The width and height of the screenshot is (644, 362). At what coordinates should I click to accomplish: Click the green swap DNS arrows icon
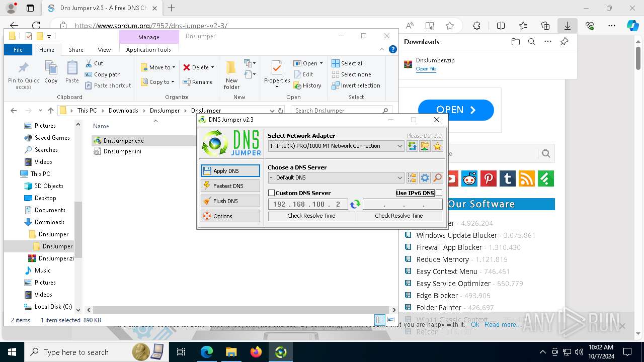[x=355, y=204]
